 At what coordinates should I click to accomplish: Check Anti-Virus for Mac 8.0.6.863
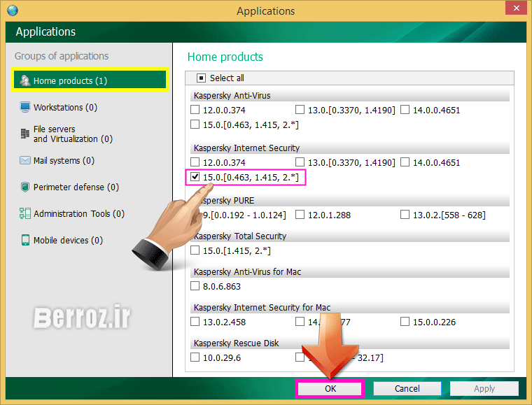(x=195, y=286)
